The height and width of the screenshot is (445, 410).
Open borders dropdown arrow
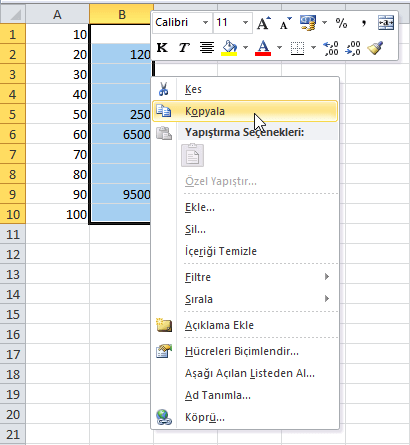pos(313,48)
